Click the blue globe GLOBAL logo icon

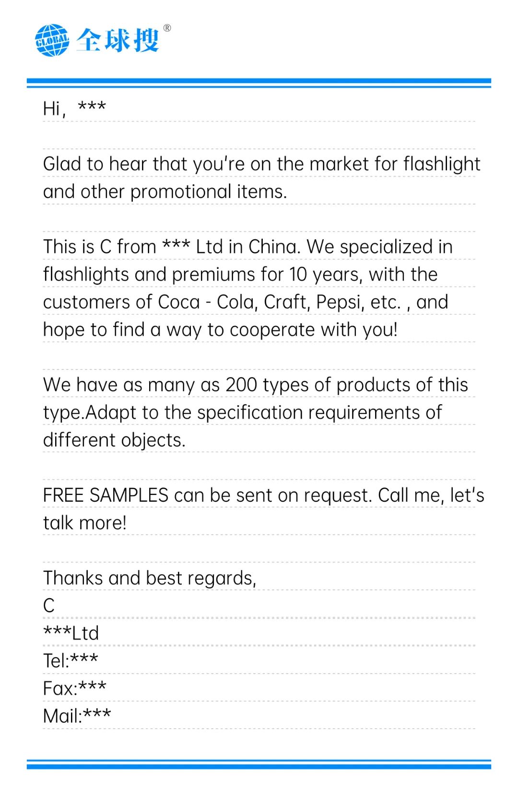(52, 40)
